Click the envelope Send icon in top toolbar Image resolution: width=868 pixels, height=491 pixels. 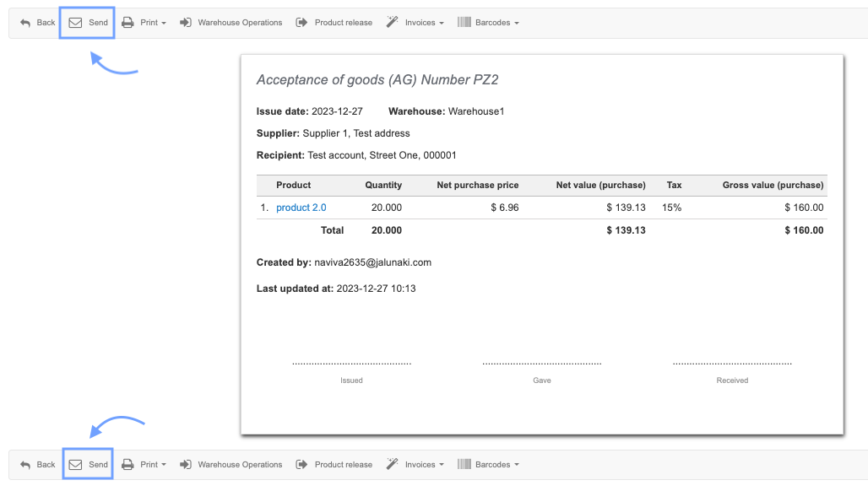(x=75, y=23)
